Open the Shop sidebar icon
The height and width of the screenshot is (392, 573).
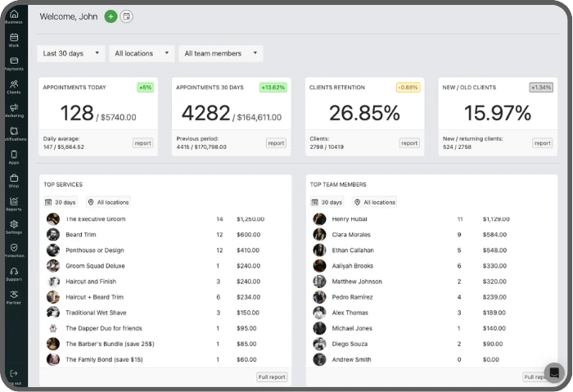click(14, 180)
